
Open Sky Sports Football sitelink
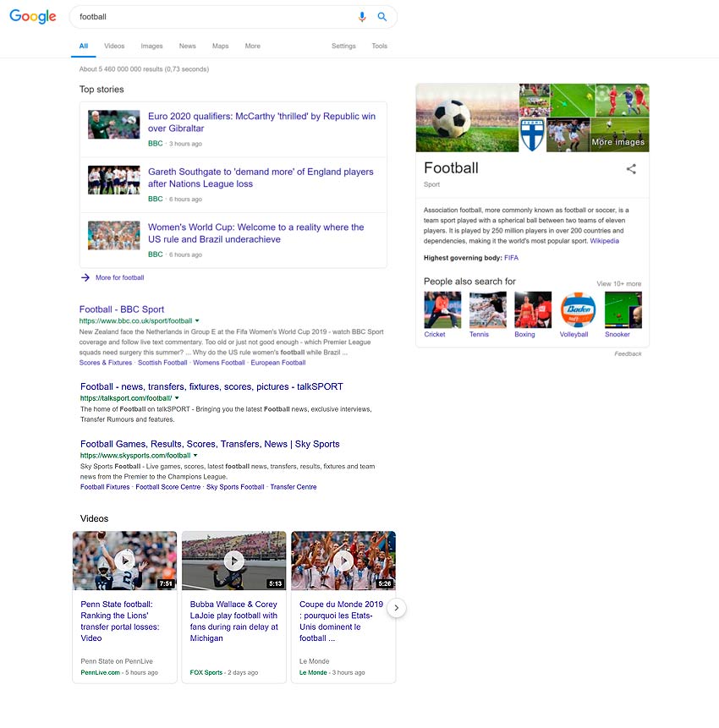coord(235,487)
